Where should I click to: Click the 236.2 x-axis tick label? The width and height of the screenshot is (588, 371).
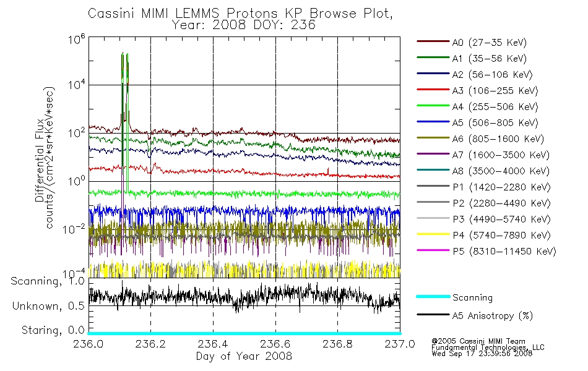coord(150,344)
